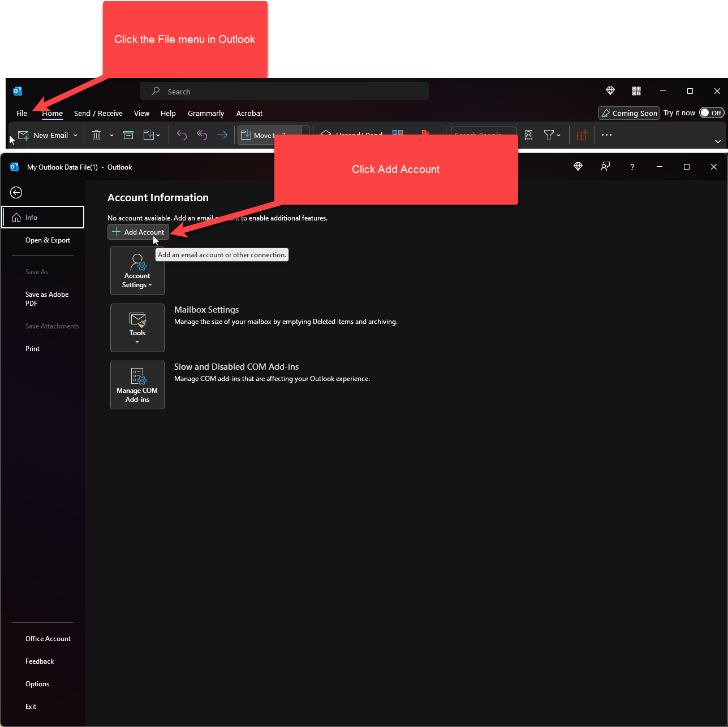Toggle the Try it now switch
Viewport: 728px width, 727px height.
point(712,112)
